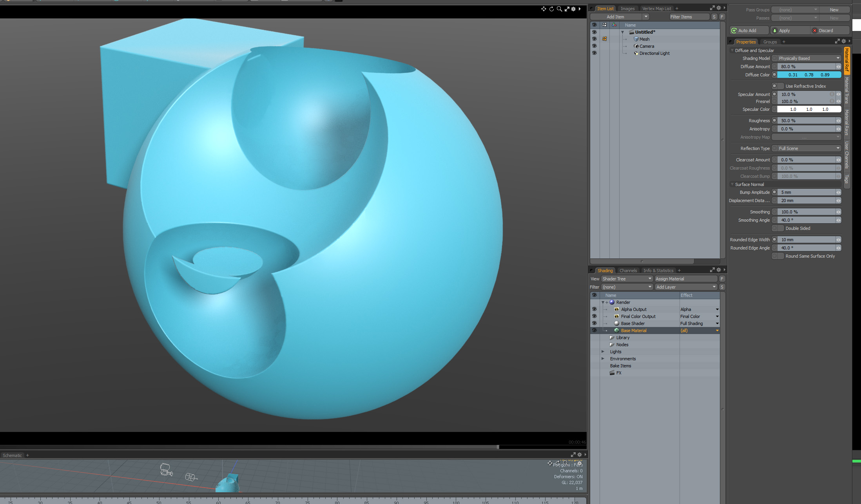Screen dimensions: 861x504
Task: Open viewport settings gear icon
Action: click(x=573, y=9)
